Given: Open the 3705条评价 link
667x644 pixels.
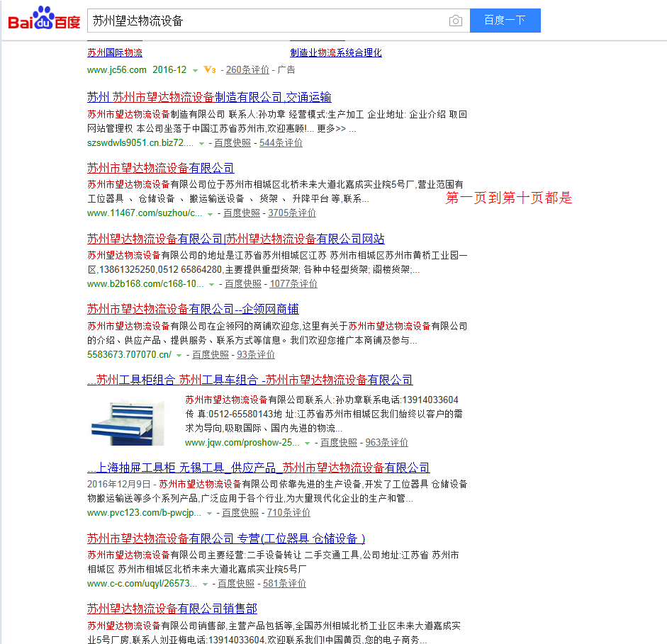Looking at the screenshot, I should [x=292, y=213].
